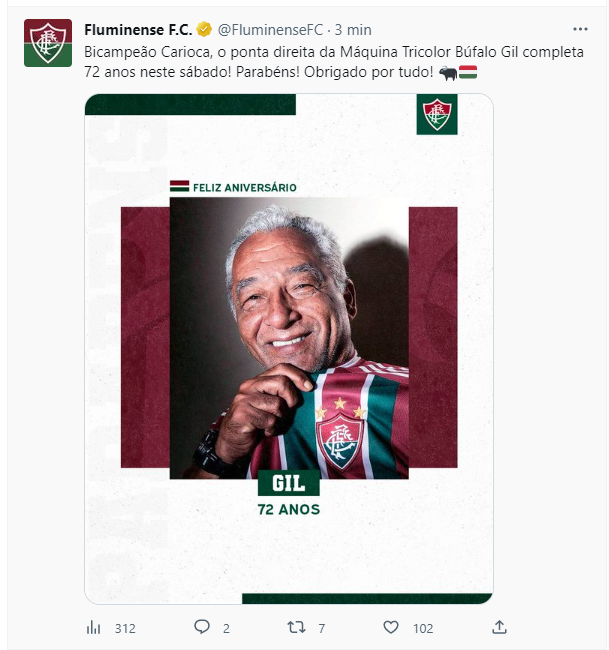Open the share upload arrow icon
The width and height of the screenshot is (609, 650).
coord(499,627)
